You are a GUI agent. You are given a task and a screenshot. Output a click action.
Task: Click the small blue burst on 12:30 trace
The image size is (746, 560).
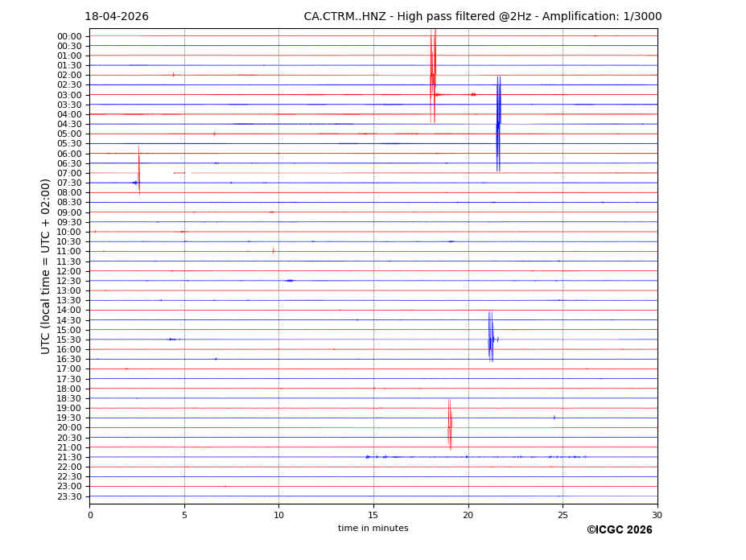pos(289,281)
